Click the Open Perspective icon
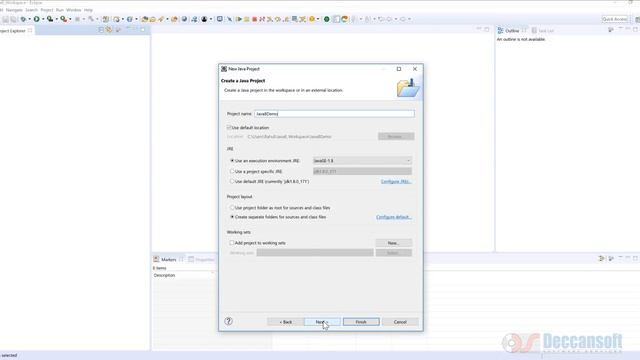Viewport: 640px width, 360px height. click(637, 19)
